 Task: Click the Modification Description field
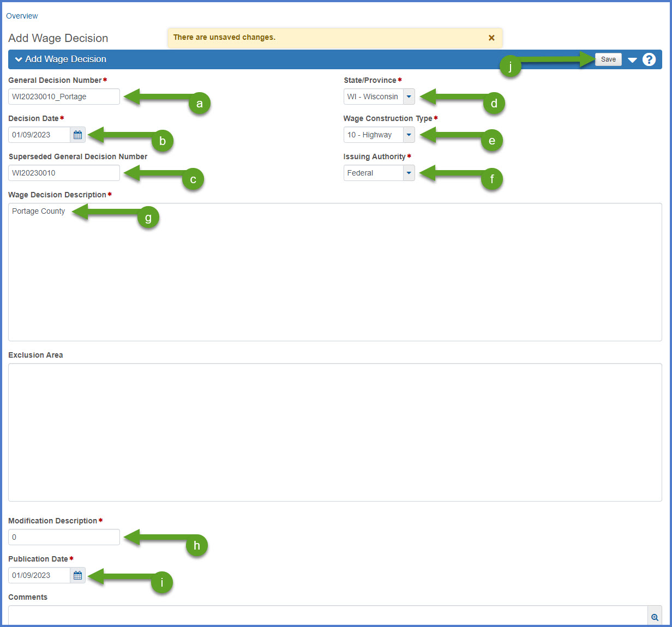click(x=64, y=537)
